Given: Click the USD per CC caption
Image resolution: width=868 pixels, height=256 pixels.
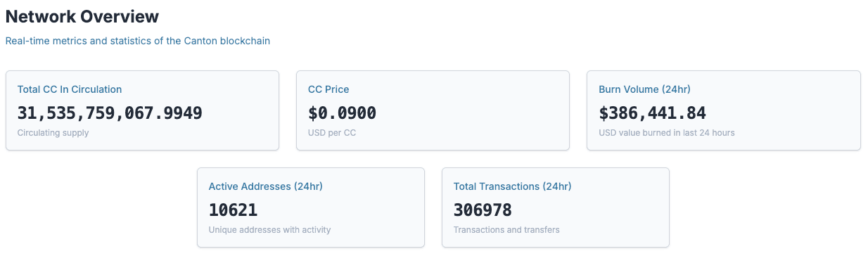Looking at the screenshot, I should click(x=332, y=133).
